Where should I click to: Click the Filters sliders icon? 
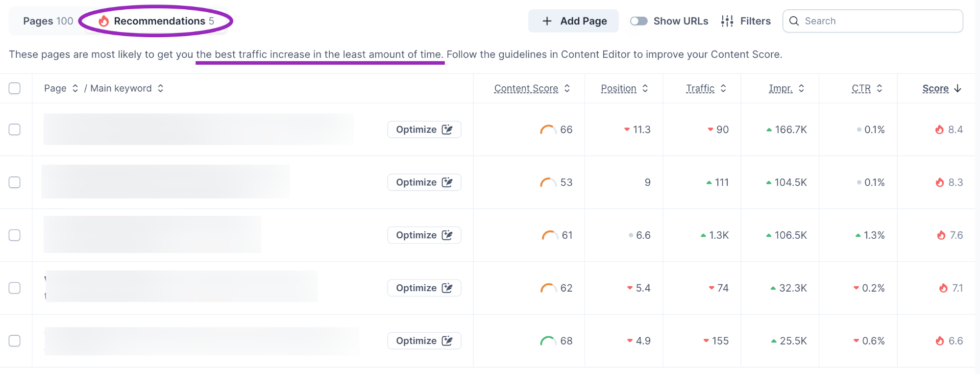click(727, 21)
